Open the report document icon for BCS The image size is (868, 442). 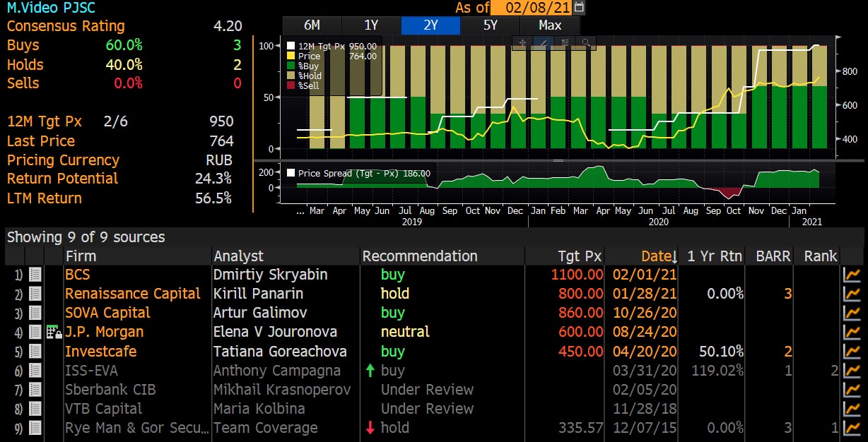[35, 275]
